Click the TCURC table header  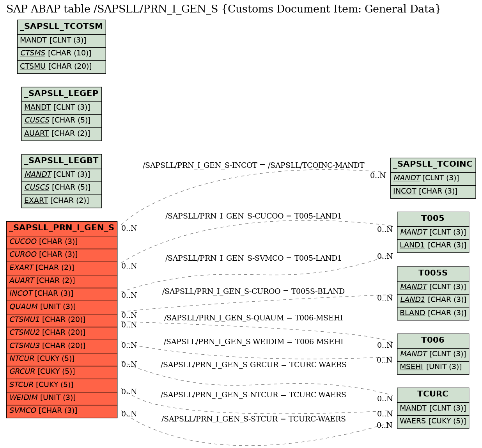coord(433,395)
